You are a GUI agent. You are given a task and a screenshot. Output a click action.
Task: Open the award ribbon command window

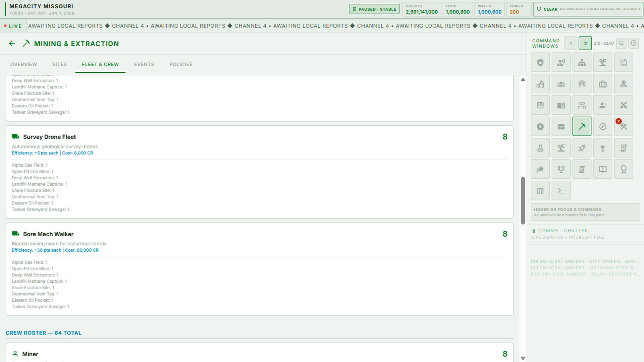pos(623,169)
